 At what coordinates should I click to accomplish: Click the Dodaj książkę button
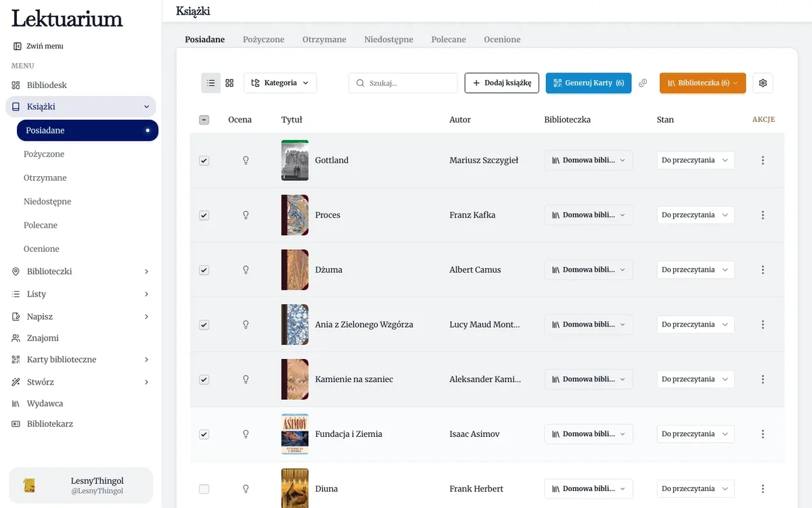(x=502, y=83)
